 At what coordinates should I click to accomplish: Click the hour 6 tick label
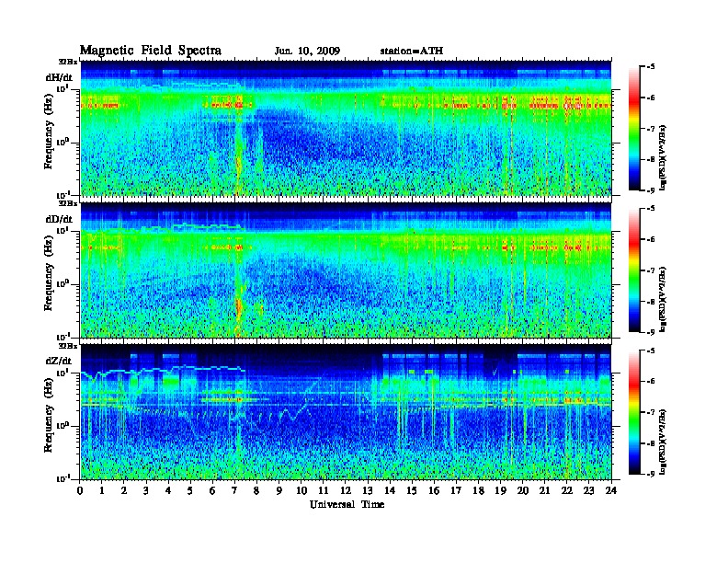[x=212, y=490]
